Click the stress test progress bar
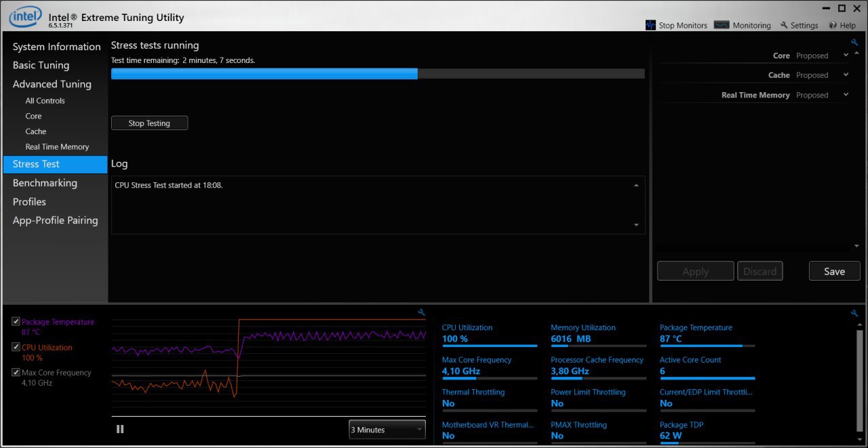 (378, 74)
